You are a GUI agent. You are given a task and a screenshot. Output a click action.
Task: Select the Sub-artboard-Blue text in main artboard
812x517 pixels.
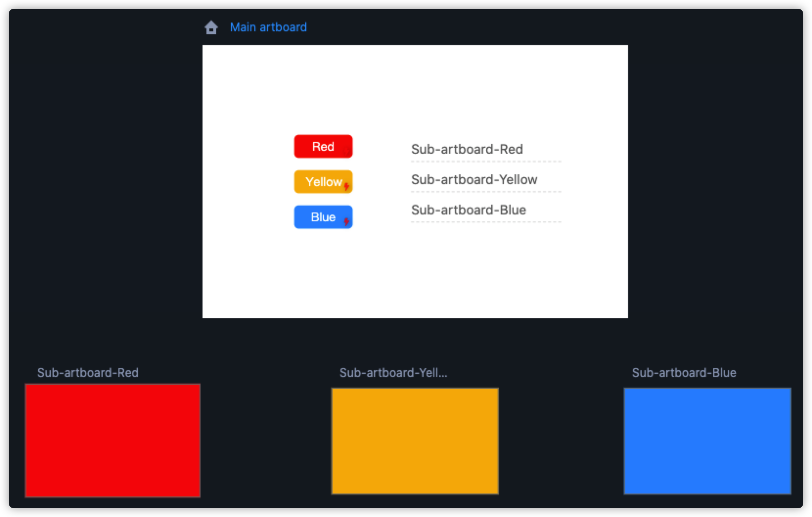(x=469, y=210)
